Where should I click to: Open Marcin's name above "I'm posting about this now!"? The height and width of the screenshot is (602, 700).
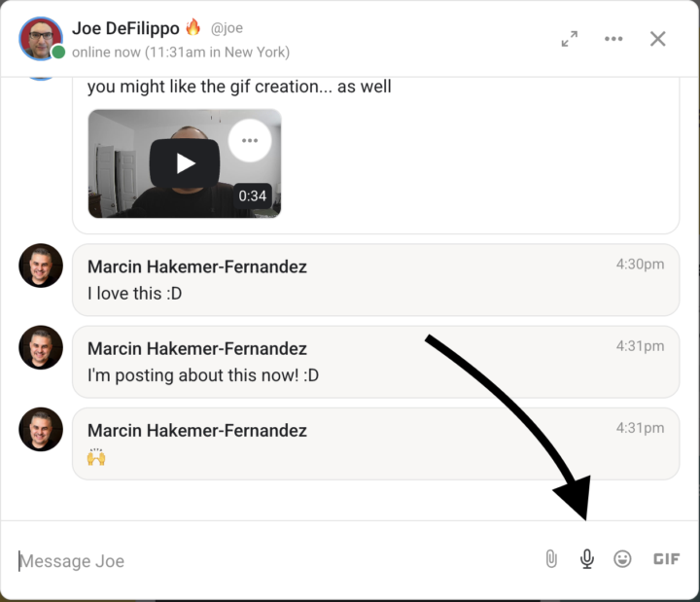[x=197, y=348]
